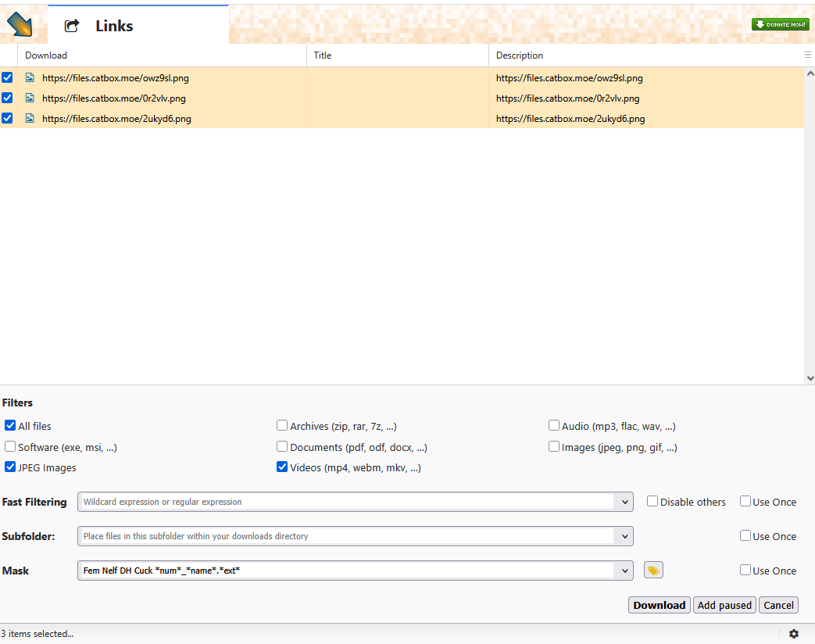Click the Links share icon
The image size is (815, 644).
pos(72,26)
